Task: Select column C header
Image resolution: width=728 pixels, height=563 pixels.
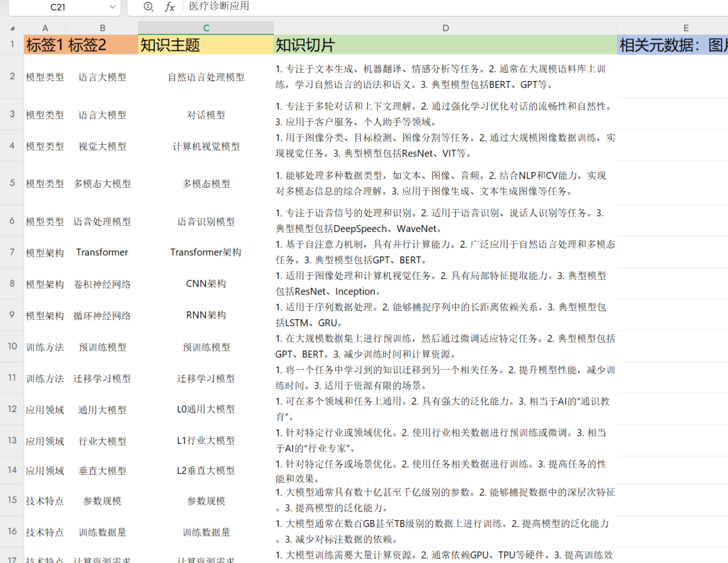Action: point(206,28)
